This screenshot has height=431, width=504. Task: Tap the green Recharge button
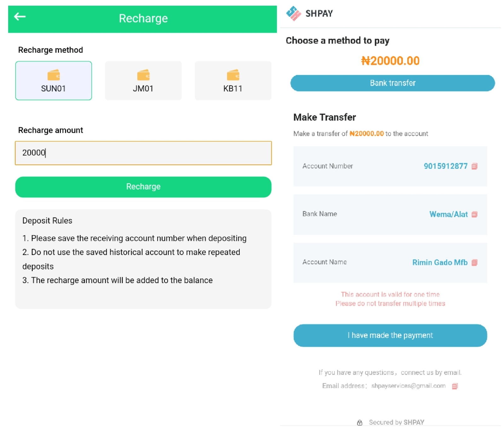pos(143,187)
